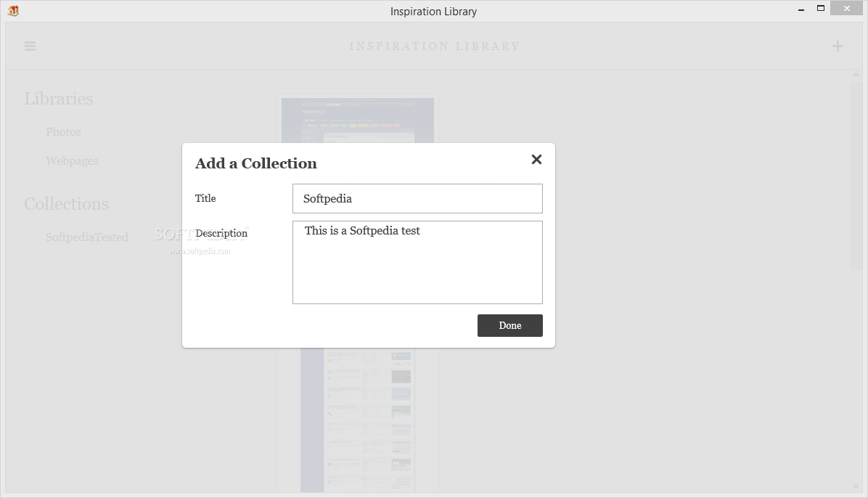Confirm with the Done button
Image resolution: width=868 pixels, height=498 pixels.
[x=509, y=326]
